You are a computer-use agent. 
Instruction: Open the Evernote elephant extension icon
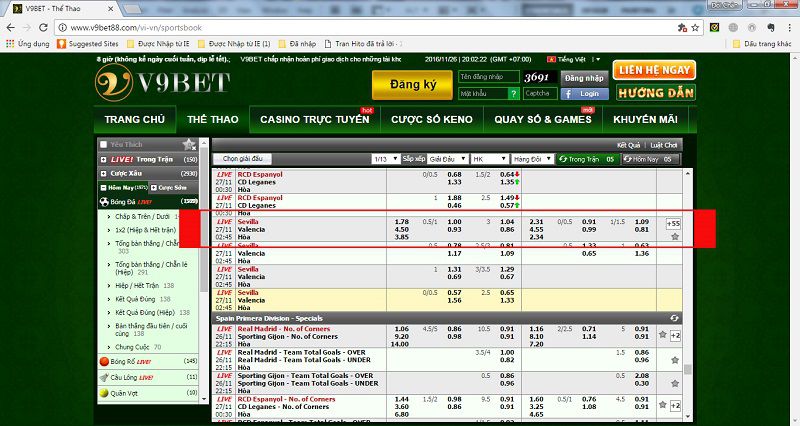tap(770, 28)
